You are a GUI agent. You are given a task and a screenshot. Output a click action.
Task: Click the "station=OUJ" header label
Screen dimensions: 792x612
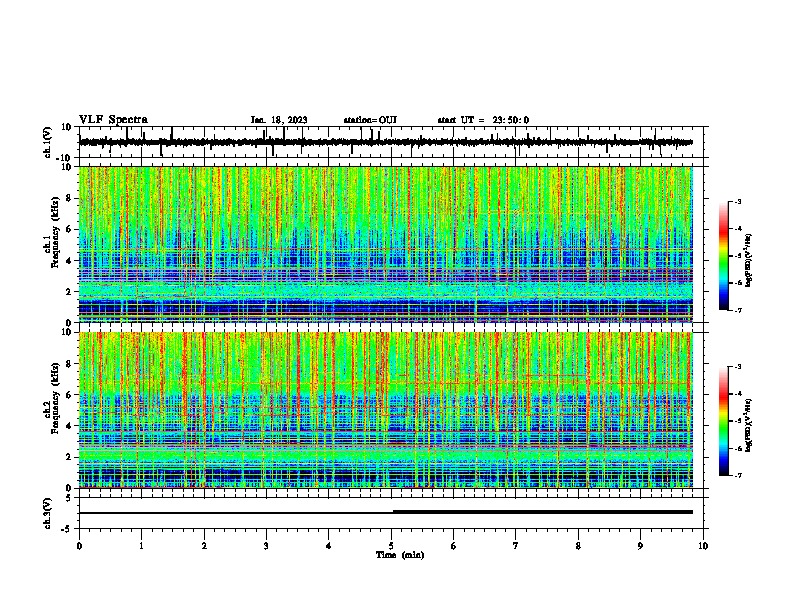370,120
